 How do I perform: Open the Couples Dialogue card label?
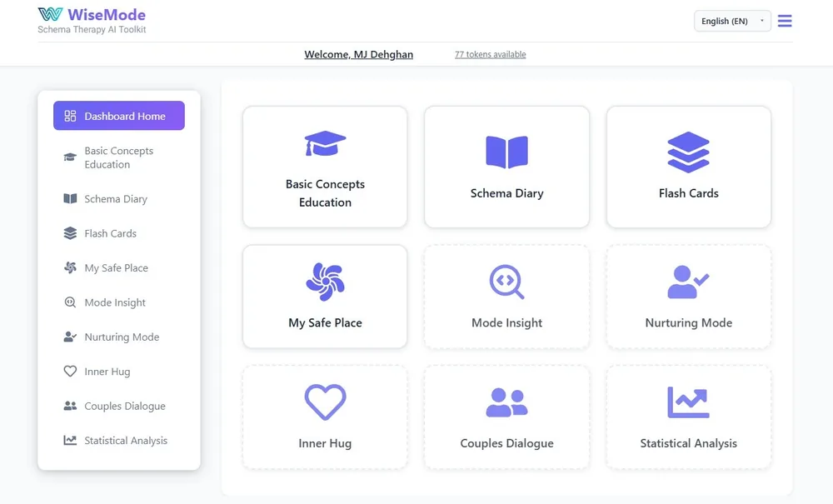click(x=506, y=443)
